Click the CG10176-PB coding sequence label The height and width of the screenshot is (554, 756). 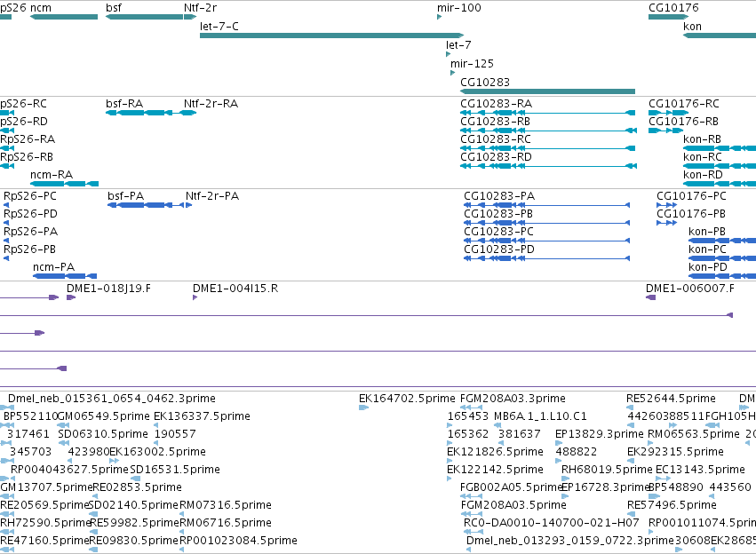[x=691, y=214]
